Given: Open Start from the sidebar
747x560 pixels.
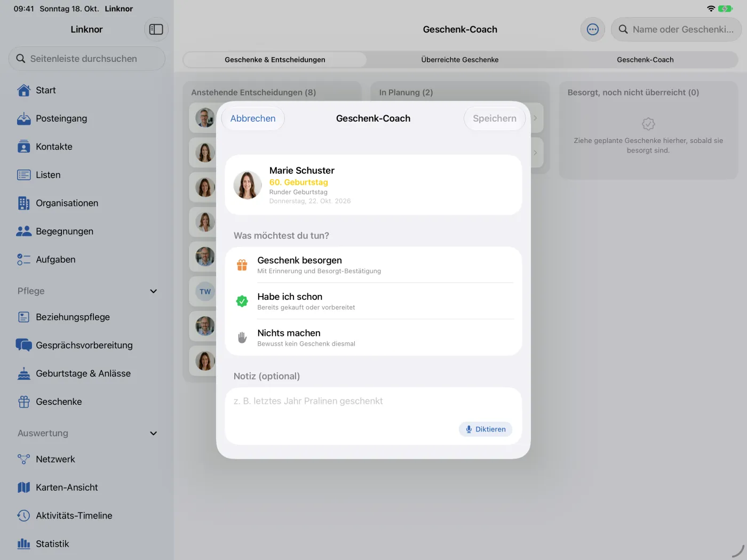Looking at the screenshot, I should [x=87, y=90].
